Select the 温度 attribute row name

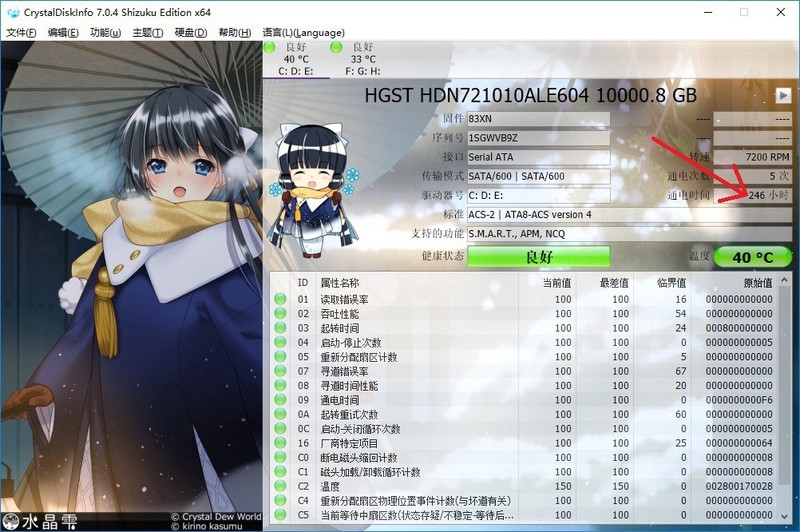click(330, 486)
